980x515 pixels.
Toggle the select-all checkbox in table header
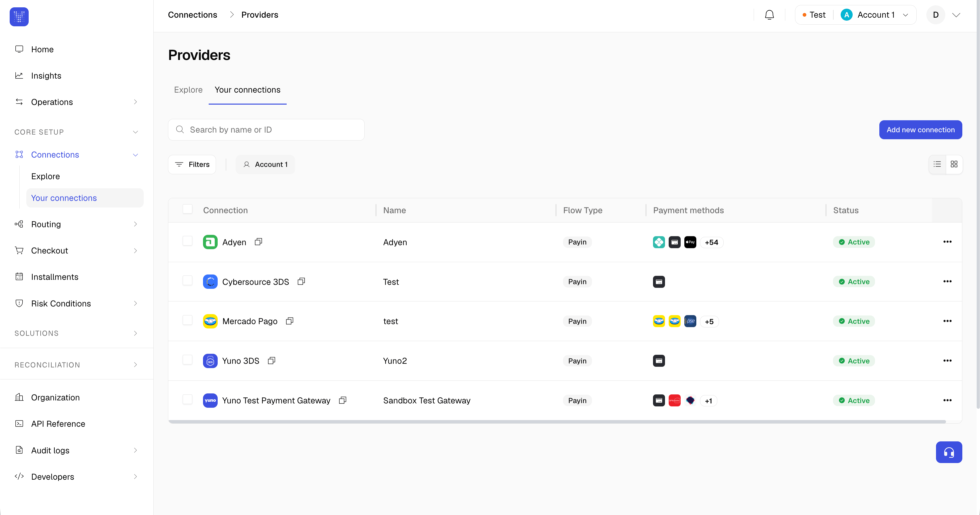tap(188, 209)
